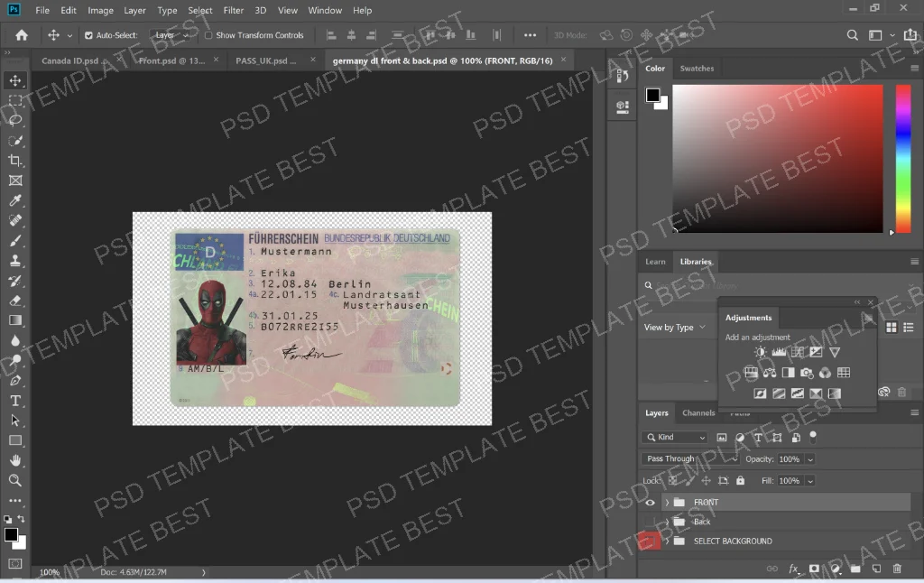Click the fx layer style button

coord(793,569)
